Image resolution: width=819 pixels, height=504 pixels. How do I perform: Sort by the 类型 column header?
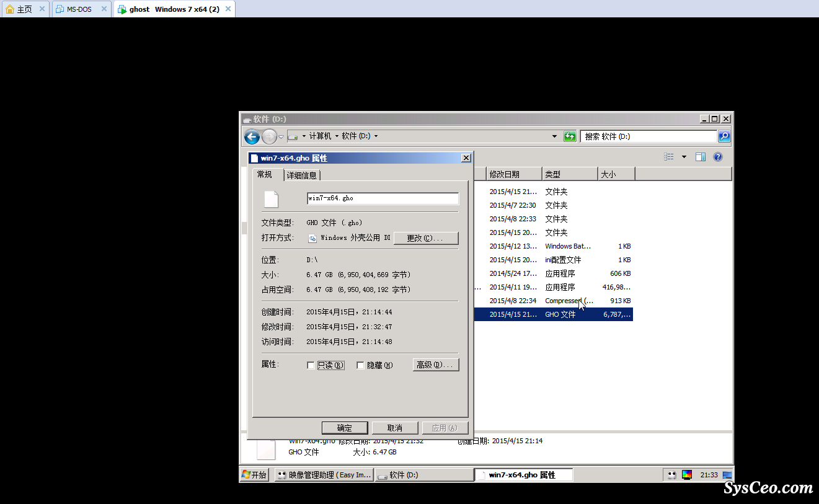pos(570,174)
